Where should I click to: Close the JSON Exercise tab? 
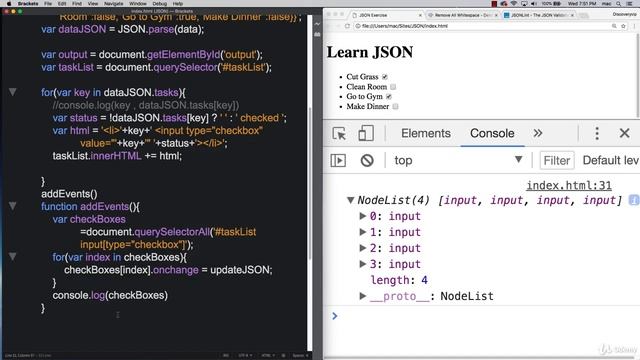pos(420,15)
